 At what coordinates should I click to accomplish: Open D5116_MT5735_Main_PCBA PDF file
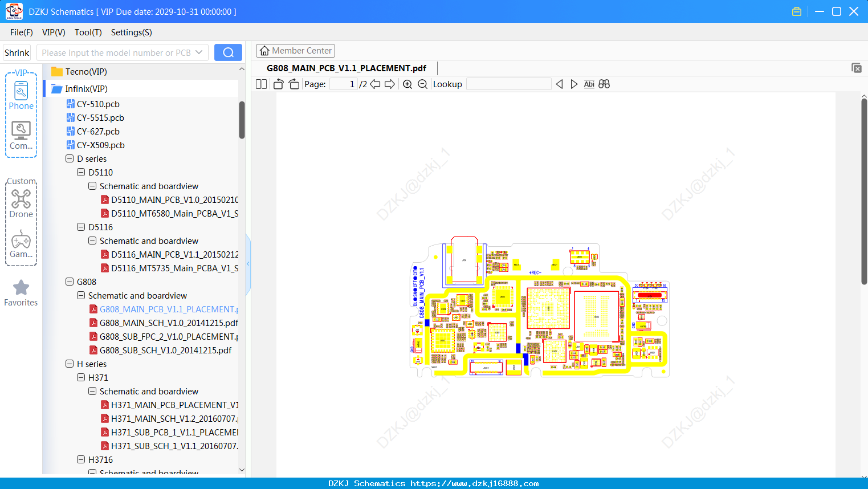tap(170, 268)
